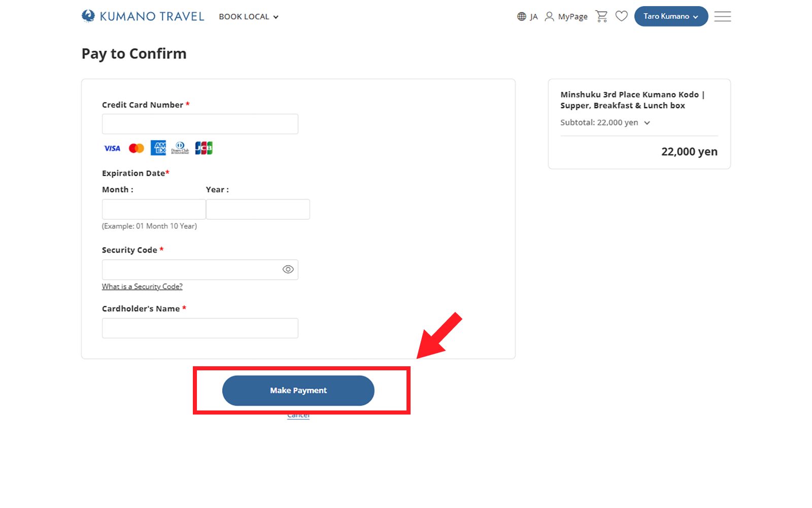
Task: Click the American Express logo
Action: (x=158, y=148)
